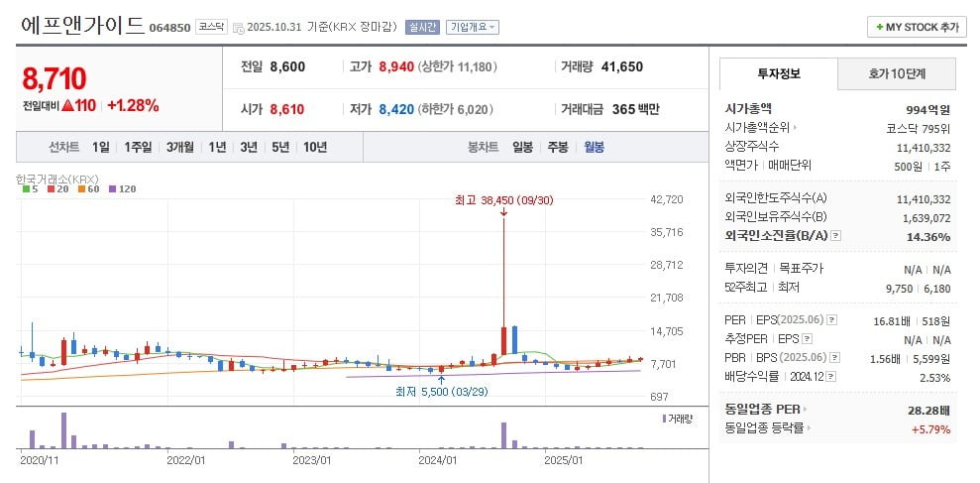Select the 10년 line chart period
Screen dimensions: 980x483
tap(314, 148)
